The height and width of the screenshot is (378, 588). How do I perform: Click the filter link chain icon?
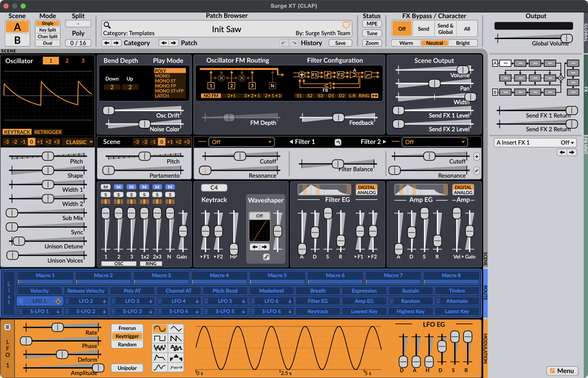477,170
